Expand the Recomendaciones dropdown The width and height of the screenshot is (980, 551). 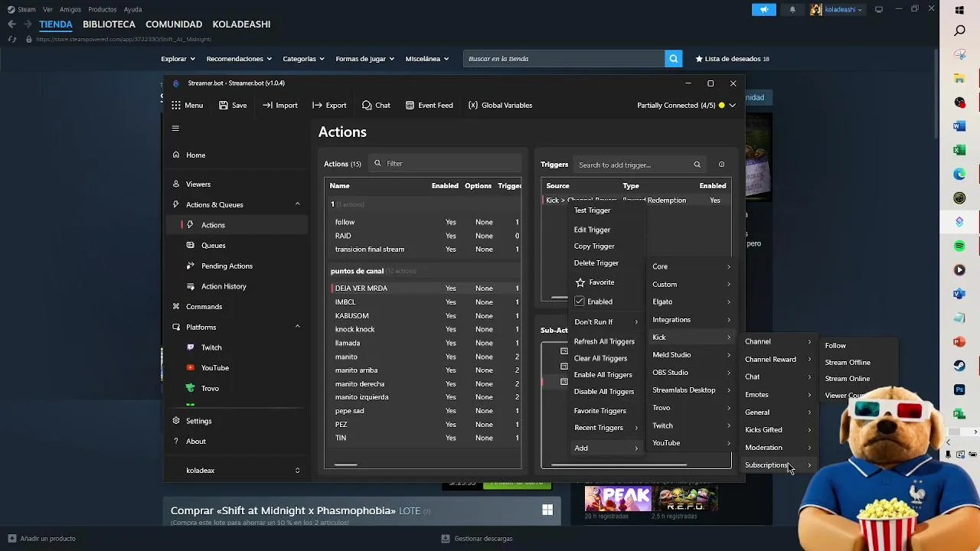point(239,59)
